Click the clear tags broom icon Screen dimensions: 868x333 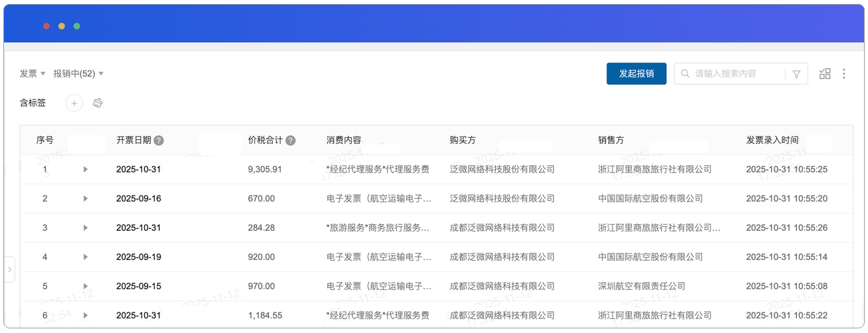[98, 103]
